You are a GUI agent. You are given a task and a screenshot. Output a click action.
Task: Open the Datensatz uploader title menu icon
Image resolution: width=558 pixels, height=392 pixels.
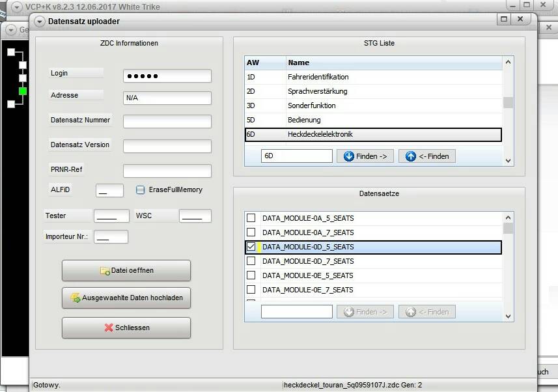pyautogui.click(x=40, y=21)
